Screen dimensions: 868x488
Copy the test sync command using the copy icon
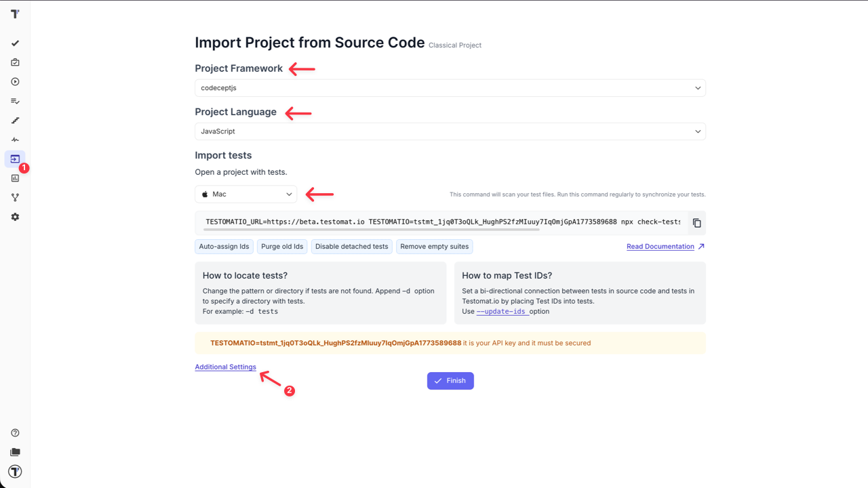696,222
